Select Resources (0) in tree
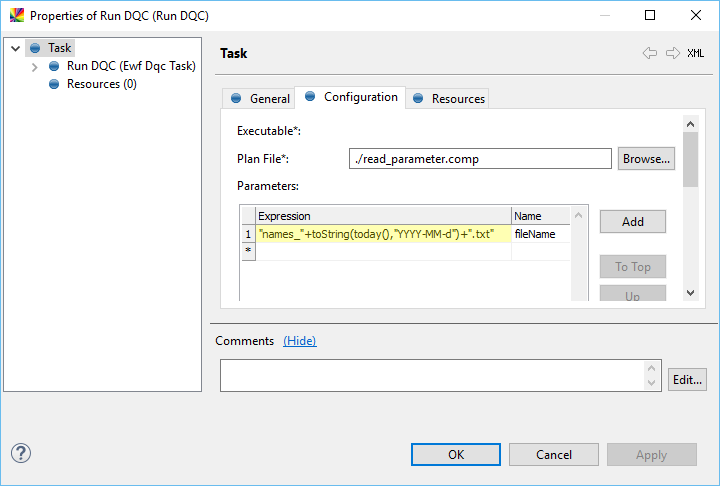The height and width of the screenshot is (486, 720). point(101,84)
